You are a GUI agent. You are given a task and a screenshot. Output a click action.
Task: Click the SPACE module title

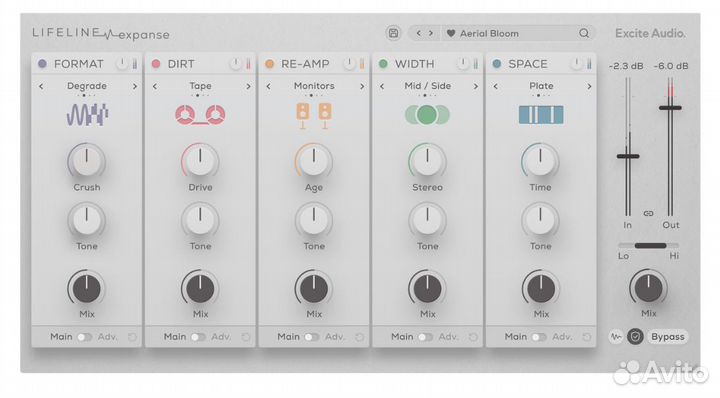click(528, 64)
